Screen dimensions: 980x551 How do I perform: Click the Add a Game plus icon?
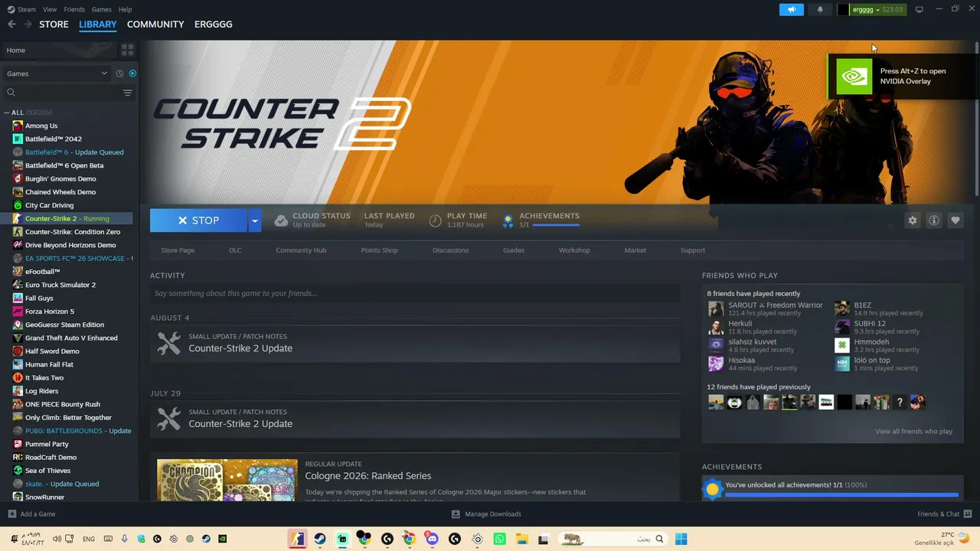tap(11, 514)
